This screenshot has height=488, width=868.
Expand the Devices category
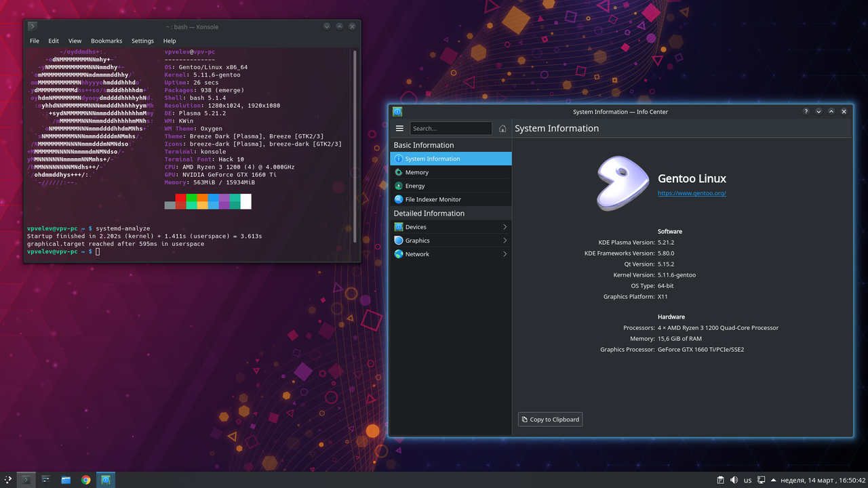pyautogui.click(x=451, y=227)
